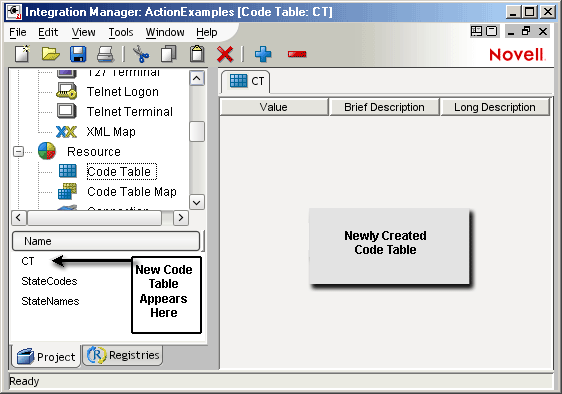The height and width of the screenshot is (394, 562).
Task: Click the application icon in title bar
Action: pos(14,12)
